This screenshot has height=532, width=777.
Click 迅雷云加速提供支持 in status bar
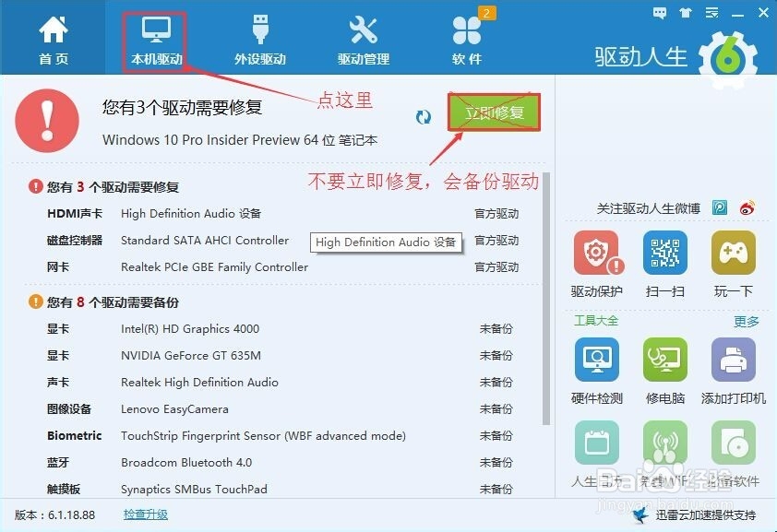tap(706, 515)
